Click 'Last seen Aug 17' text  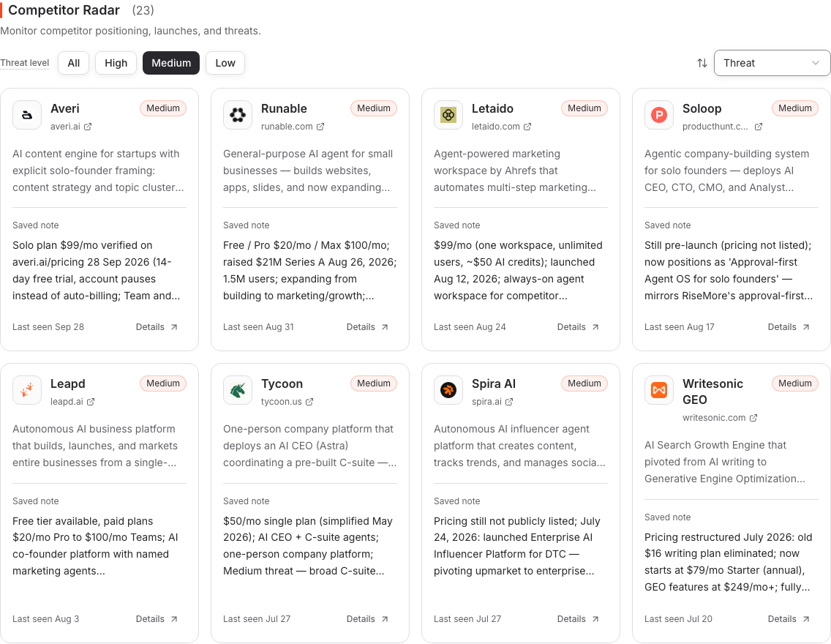(x=680, y=327)
